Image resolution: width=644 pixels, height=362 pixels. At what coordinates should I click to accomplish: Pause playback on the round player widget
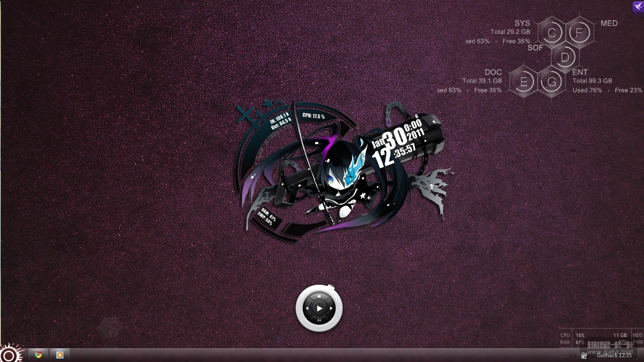pyautogui.click(x=319, y=321)
